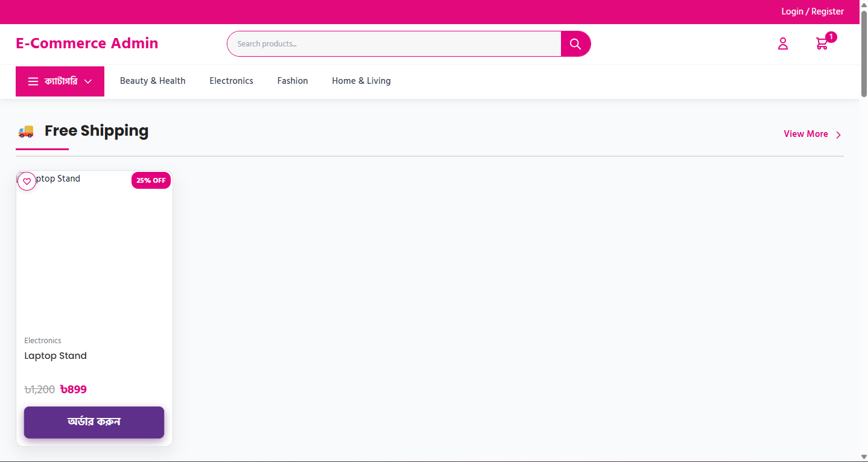Click the View More link
868x462 pixels.
click(x=805, y=134)
